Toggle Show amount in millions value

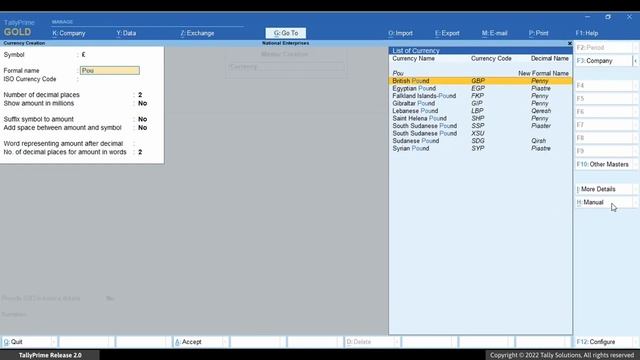click(142, 103)
